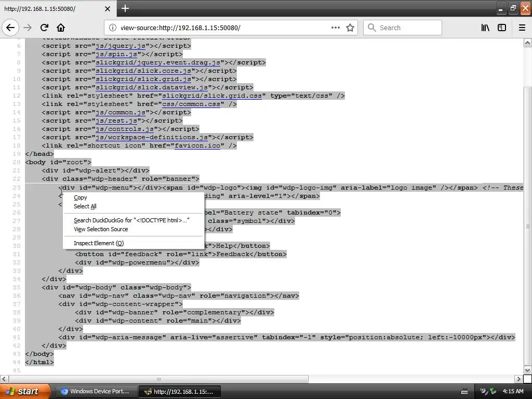This screenshot has height=399, width=532.
Task: Click the </head> closing tag text
Action: coord(39,154)
